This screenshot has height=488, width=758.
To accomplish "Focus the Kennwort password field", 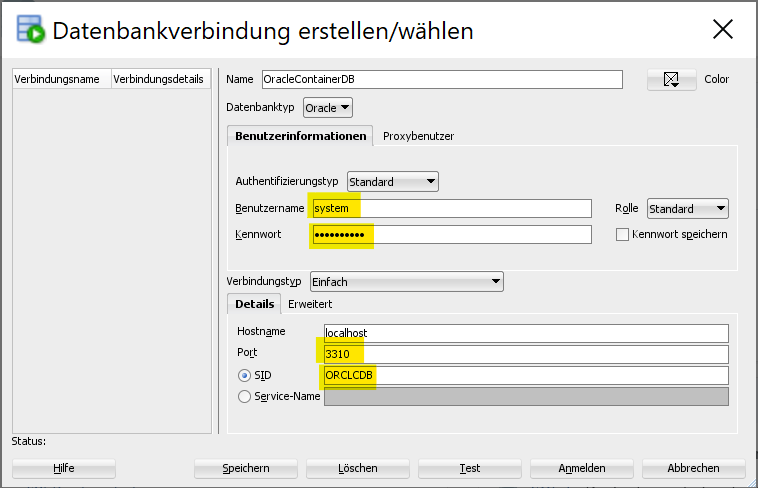I will 452,235.
